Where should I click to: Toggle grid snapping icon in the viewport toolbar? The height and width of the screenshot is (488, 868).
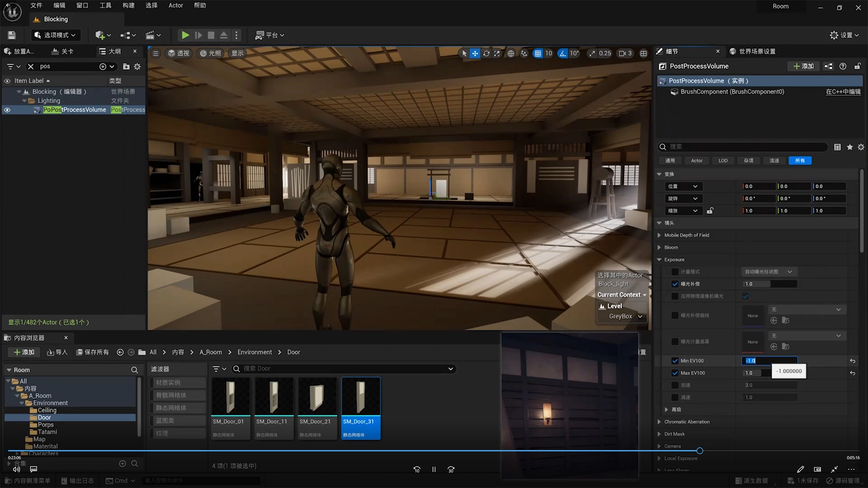click(538, 53)
